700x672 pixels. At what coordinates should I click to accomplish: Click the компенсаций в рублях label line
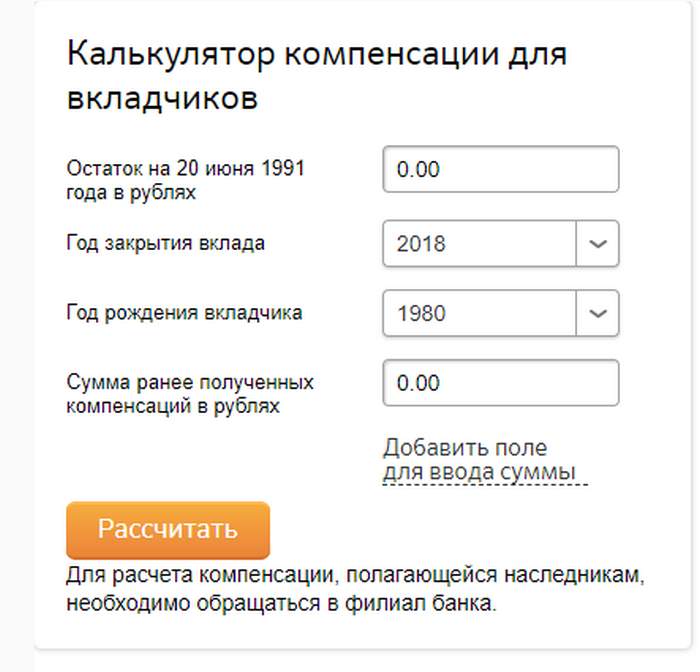click(173, 407)
